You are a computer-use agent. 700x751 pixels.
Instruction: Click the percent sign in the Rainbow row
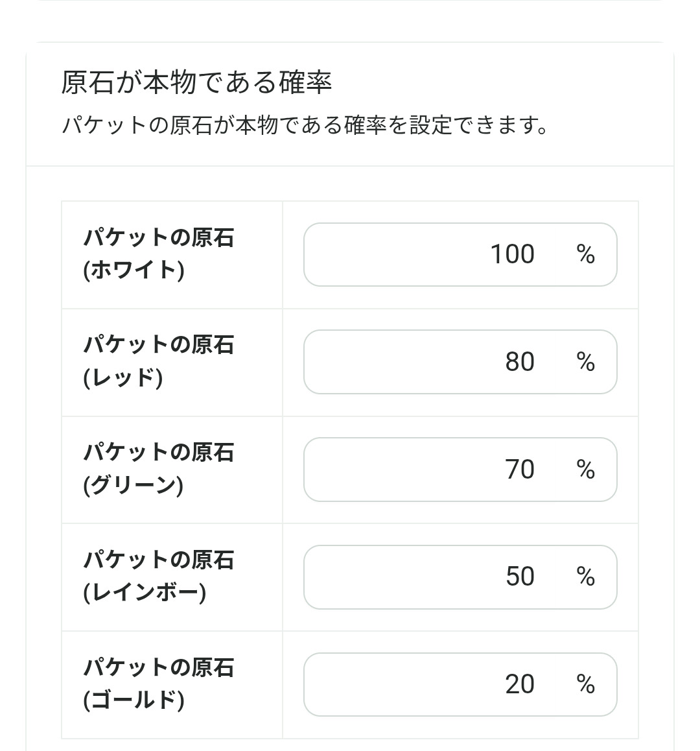click(585, 577)
